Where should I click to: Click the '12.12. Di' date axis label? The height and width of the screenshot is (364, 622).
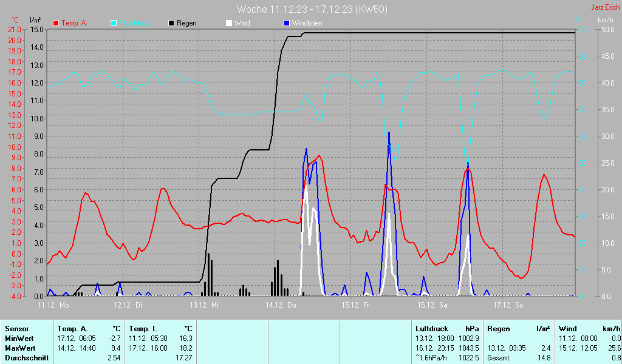128,305
